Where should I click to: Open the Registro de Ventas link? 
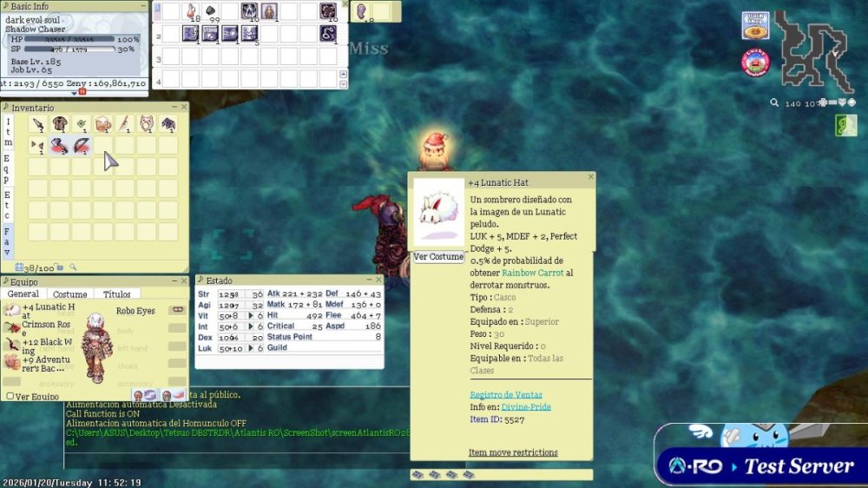[x=506, y=394]
